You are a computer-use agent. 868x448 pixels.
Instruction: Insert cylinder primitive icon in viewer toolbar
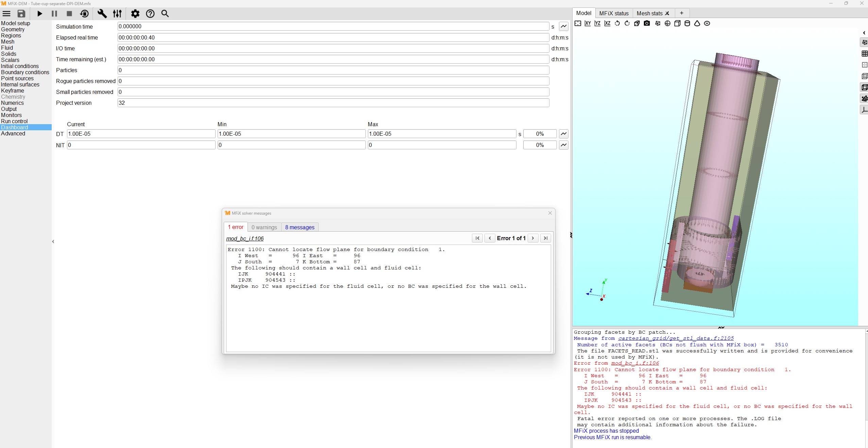[687, 23]
